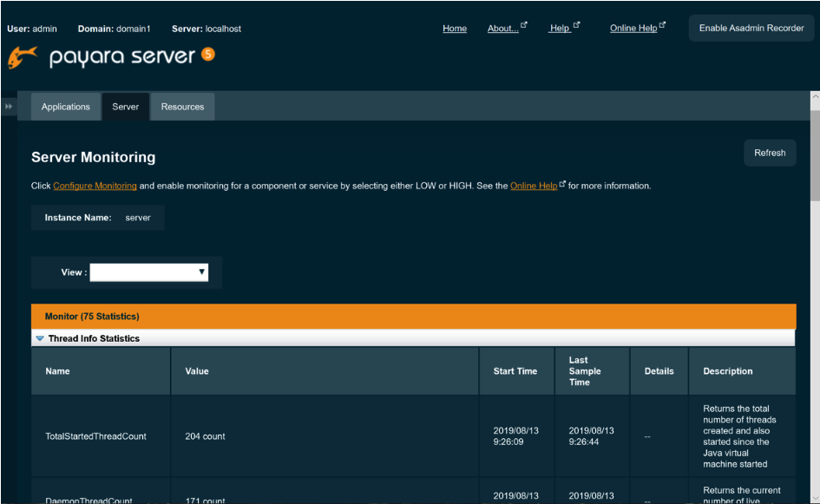
Task: Select the Server tab
Action: (126, 107)
